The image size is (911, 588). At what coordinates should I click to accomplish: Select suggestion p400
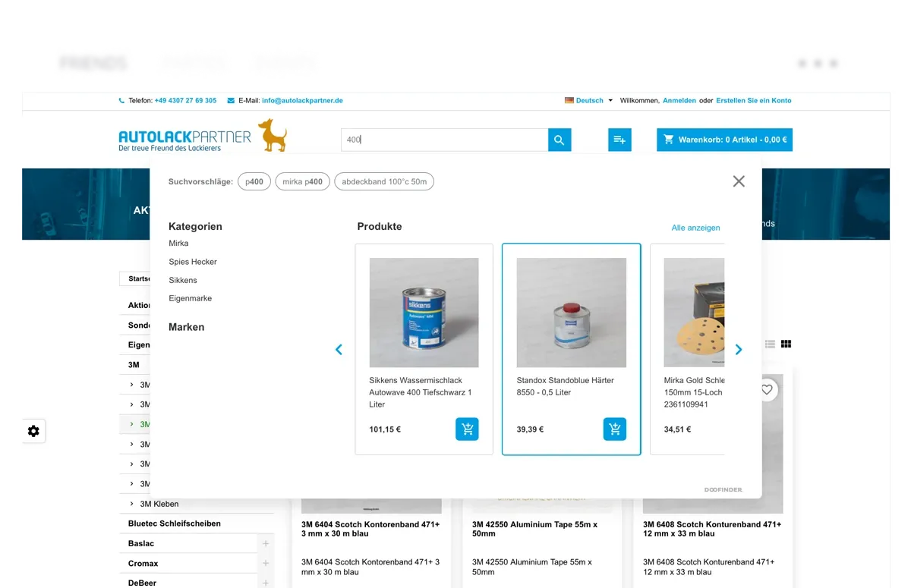(x=254, y=182)
